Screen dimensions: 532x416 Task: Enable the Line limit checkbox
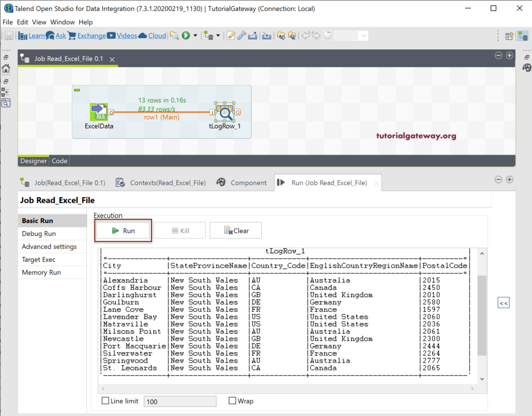(105, 401)
